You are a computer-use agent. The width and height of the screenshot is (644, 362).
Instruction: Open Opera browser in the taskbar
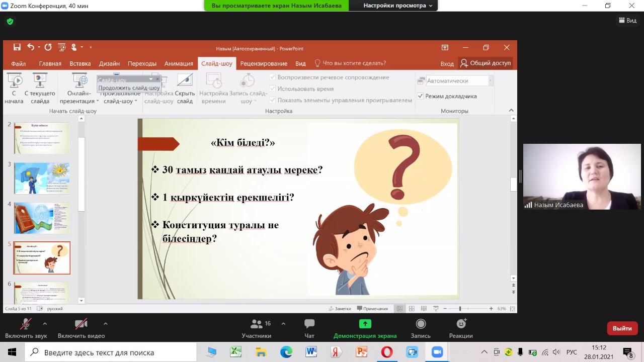pos(387,352)
